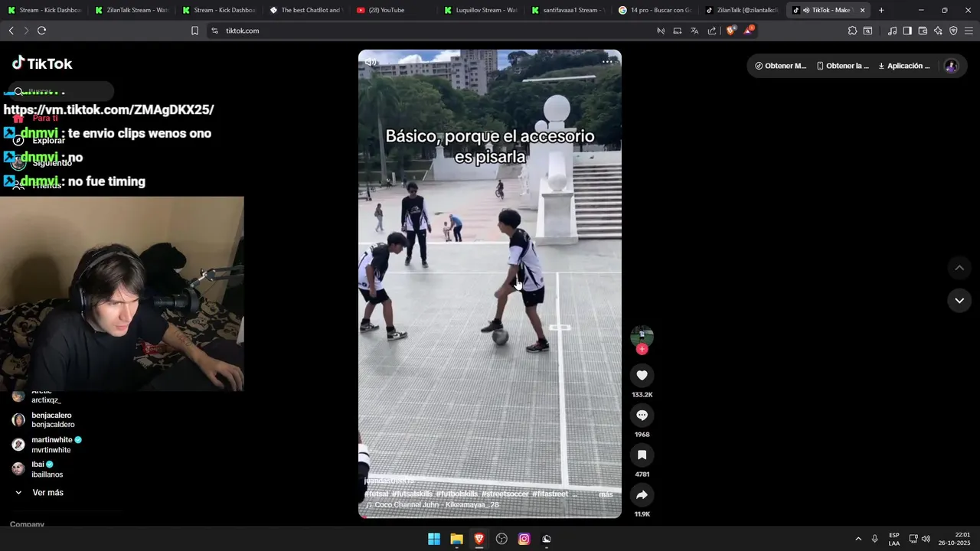
Task: Click the Obtener M... coins button
Action: click(x=781, y=66)
